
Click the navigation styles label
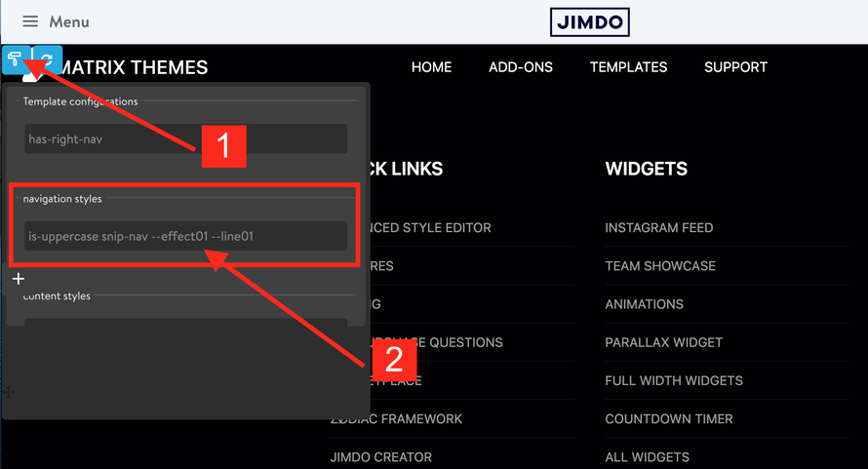click(x=62, y=199)
